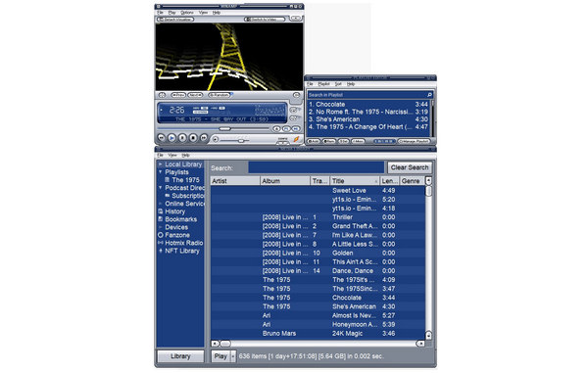Screen dimensions: 588x373
Task: Click the Winamp lightning bolt logo icon
Action: (x=296, y=139)
